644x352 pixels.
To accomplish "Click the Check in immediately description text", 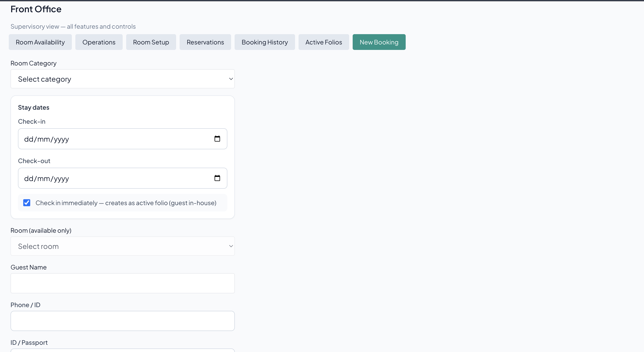I will point(126,203).
